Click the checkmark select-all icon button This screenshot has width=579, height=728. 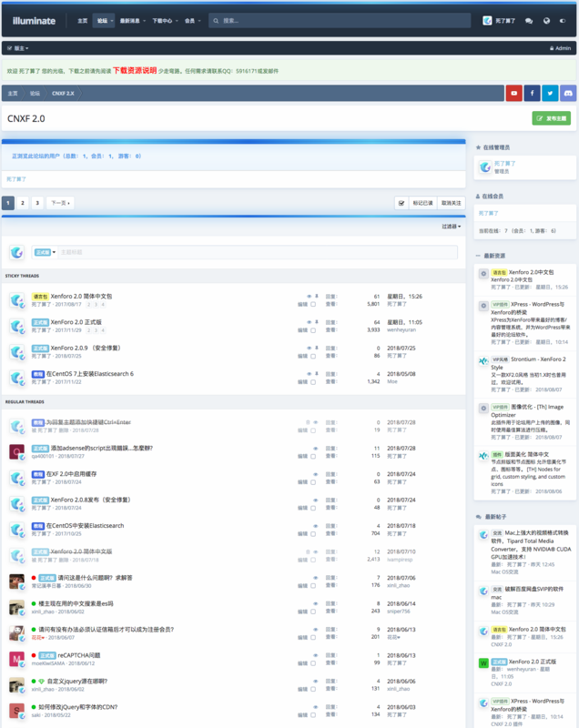coord(401,203)
